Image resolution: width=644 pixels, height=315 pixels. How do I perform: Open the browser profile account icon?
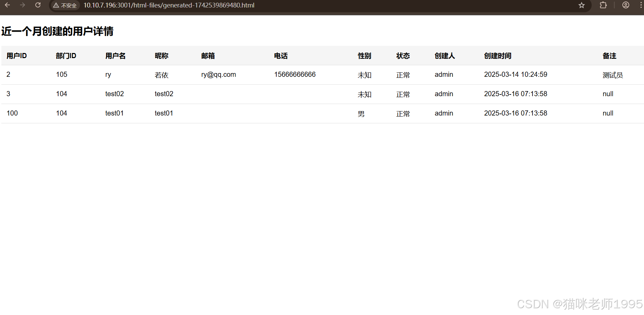(626, 5)
